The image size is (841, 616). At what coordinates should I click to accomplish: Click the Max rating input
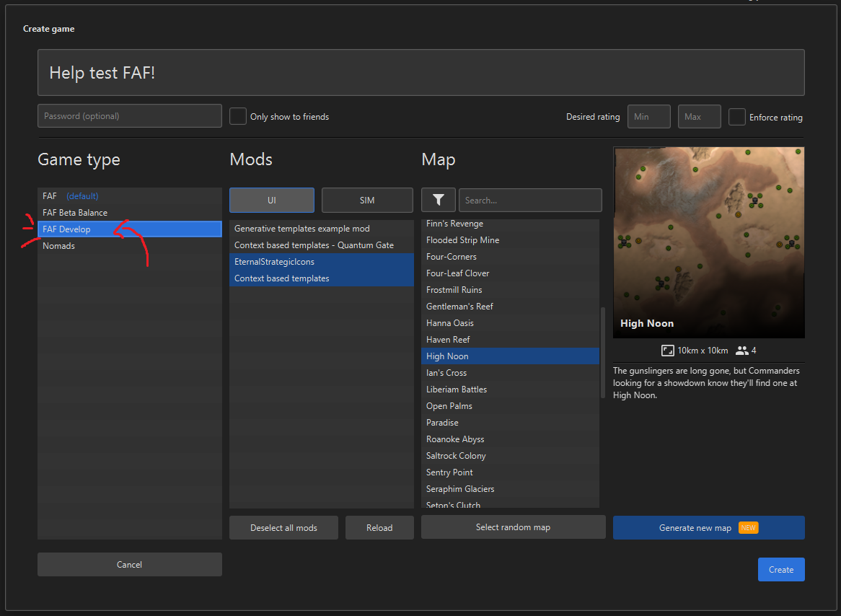700,116
